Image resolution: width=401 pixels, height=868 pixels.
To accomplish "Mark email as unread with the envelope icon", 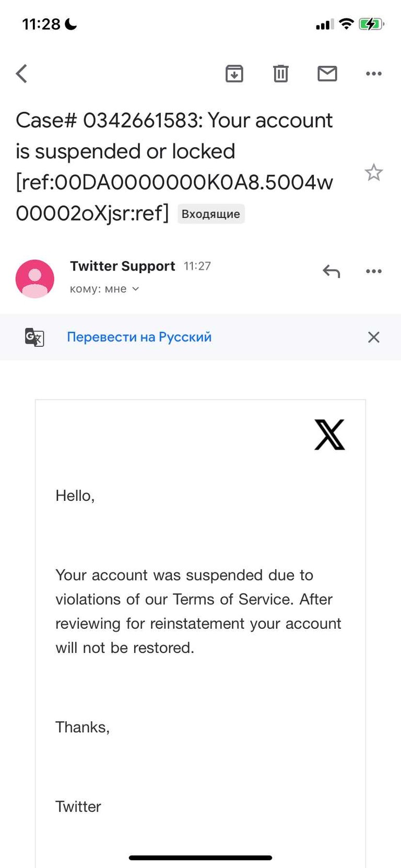I will pyautogui.click(x=327, y=74).
